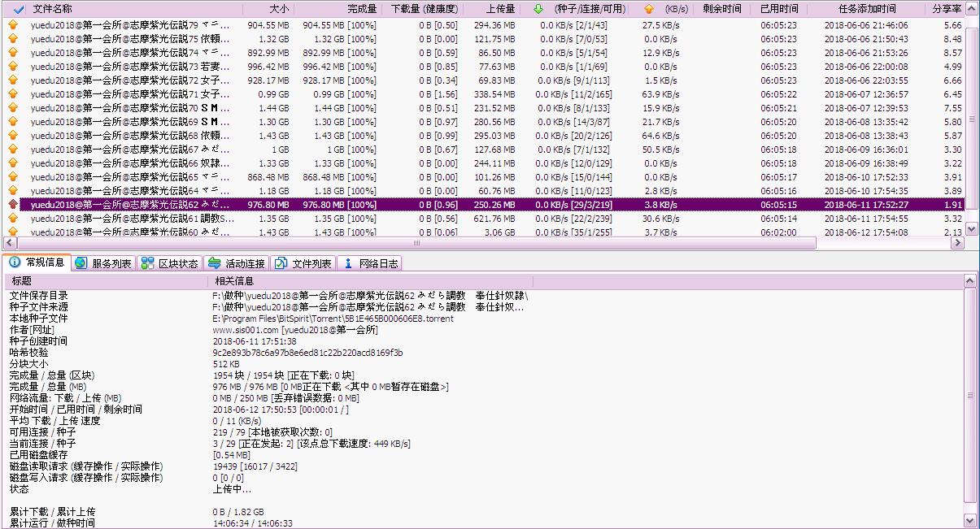Viewport: 980px width, 529px height.
Task: Click the green download arrow column icon
Action: point(538,10)
